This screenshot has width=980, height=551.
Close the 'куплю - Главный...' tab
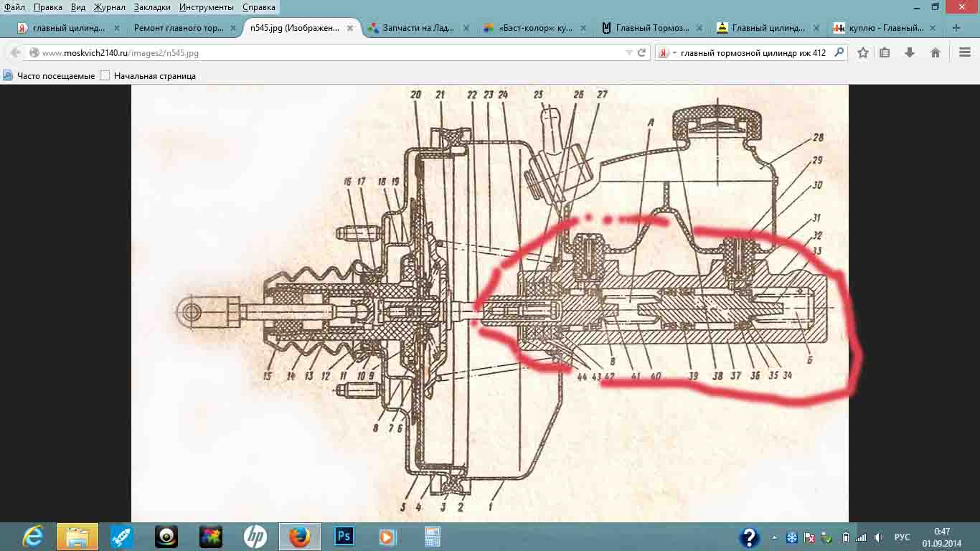(933, 28)
